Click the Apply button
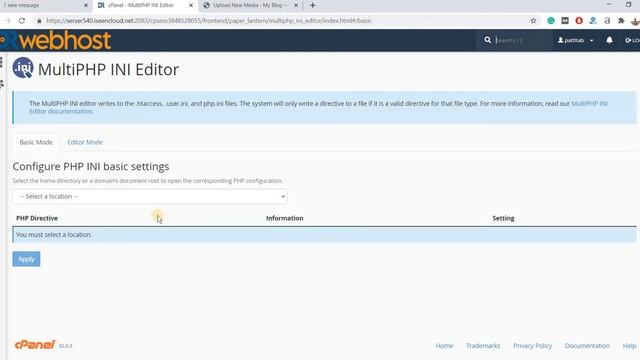 (26, 259)
